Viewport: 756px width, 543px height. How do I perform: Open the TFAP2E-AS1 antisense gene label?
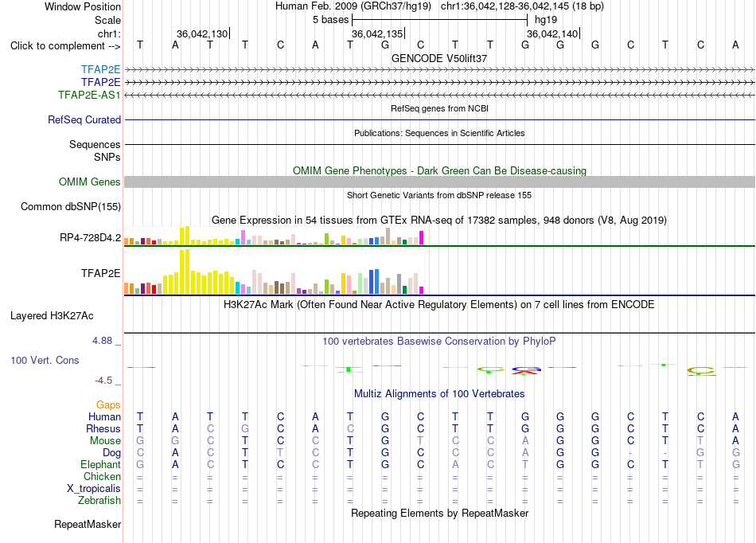tap(89, 95)
